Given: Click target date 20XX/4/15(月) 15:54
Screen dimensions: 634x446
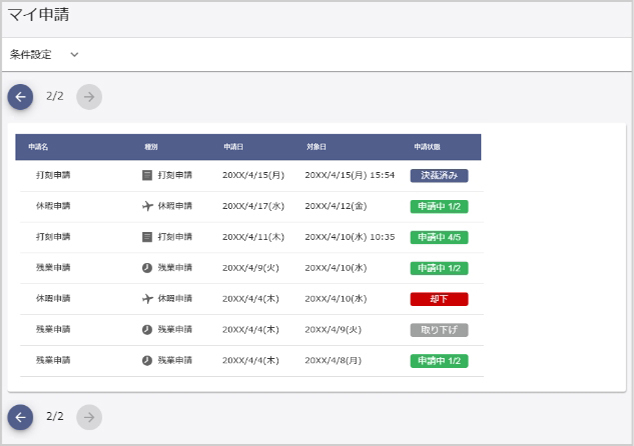Looking at the screenshot, I should pos(350,175).
